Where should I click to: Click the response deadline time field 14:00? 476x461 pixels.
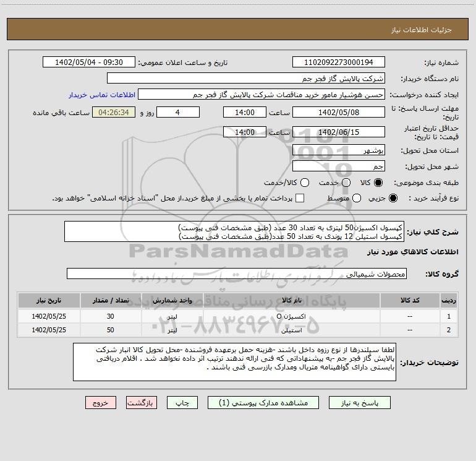click(245, 112)
